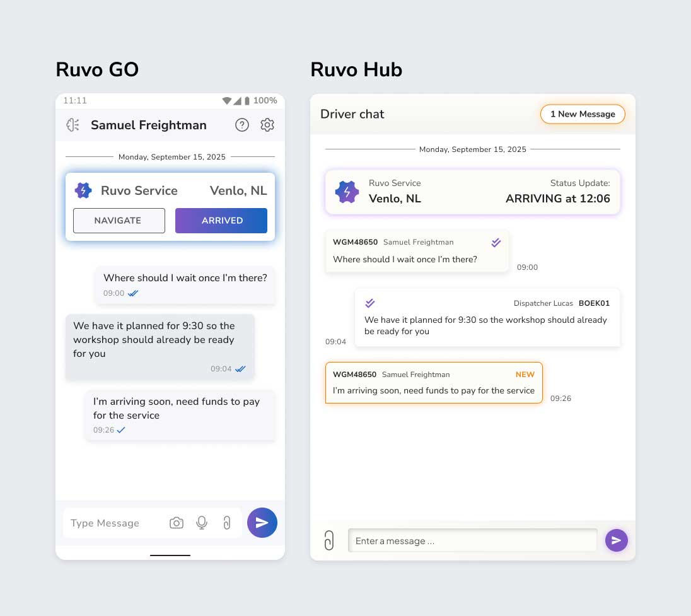This screenshot has height=616, width=691.
Task: Click the Ruvo Service shield badge in Ruvo Hub
Action: (346, 191)
